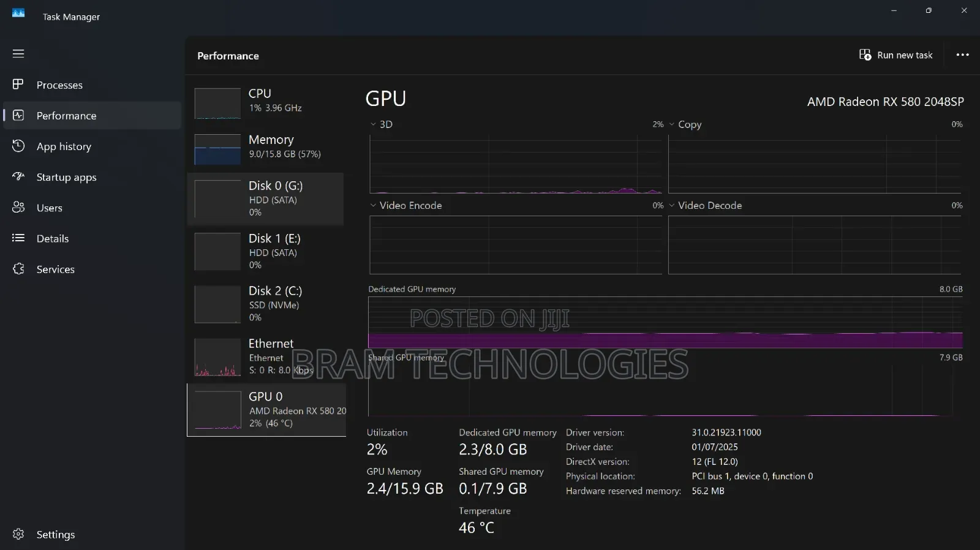Click the Performance page heading
Screen dimensions: 980x550
(x=228, y=56)
